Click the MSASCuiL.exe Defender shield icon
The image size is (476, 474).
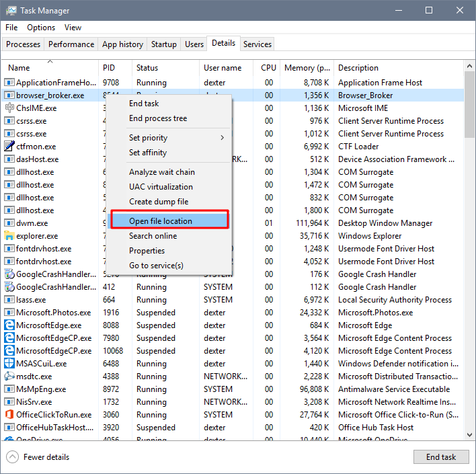click(9, 364)
